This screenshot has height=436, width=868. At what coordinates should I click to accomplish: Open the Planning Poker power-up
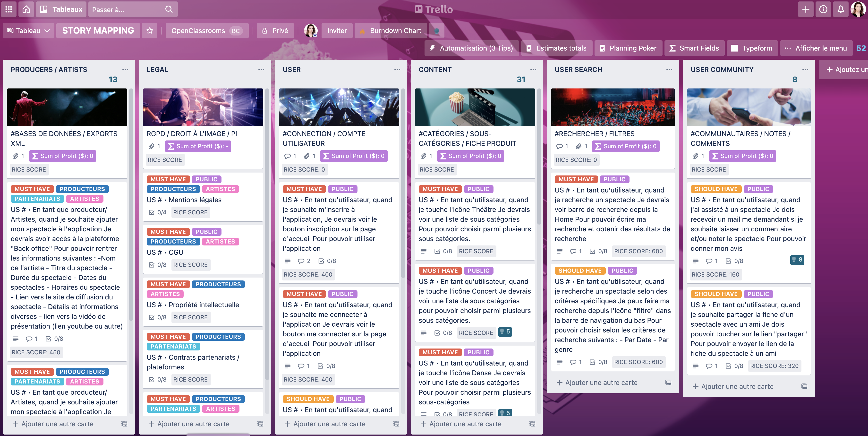click(628, 48)
